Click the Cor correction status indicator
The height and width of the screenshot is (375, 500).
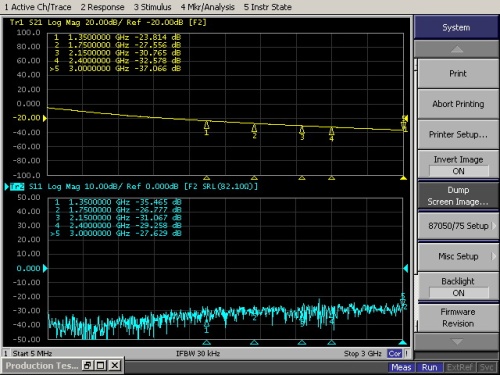coord(395,353)
